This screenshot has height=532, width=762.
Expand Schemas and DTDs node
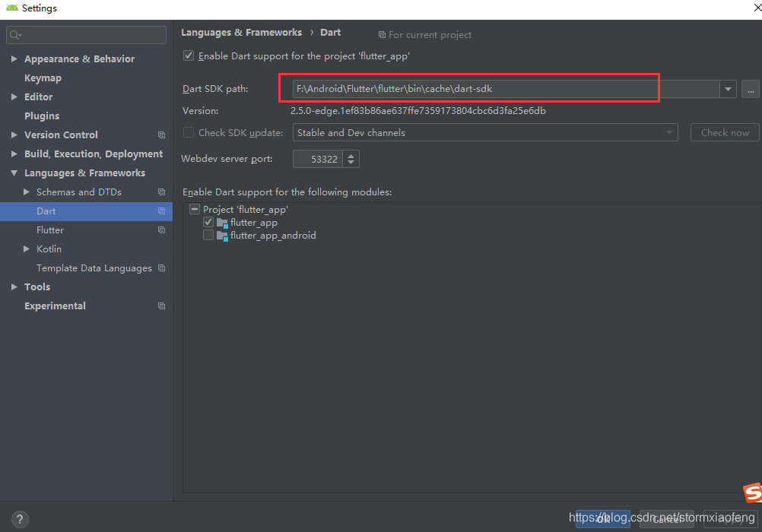coord(27,192)
